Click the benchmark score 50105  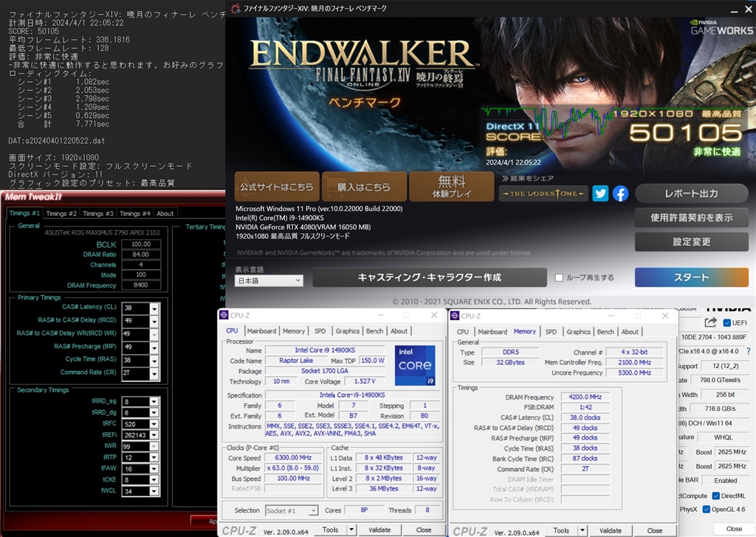686,133
